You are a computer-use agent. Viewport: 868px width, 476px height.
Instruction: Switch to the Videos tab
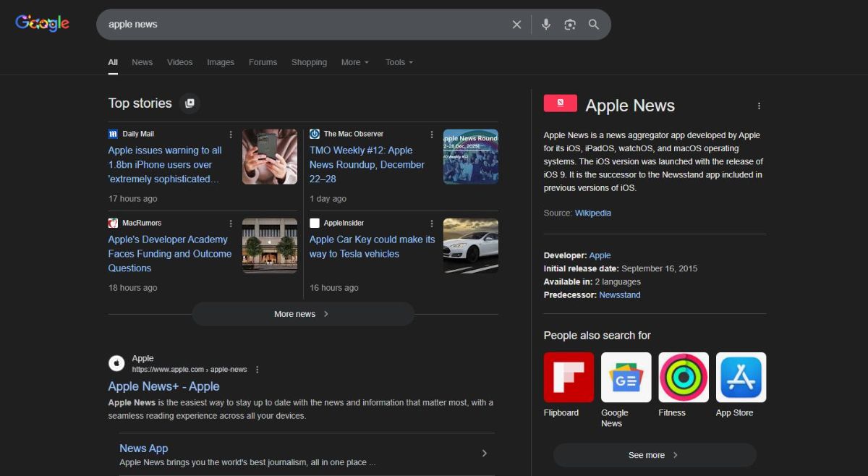click(x=179, y=62)
